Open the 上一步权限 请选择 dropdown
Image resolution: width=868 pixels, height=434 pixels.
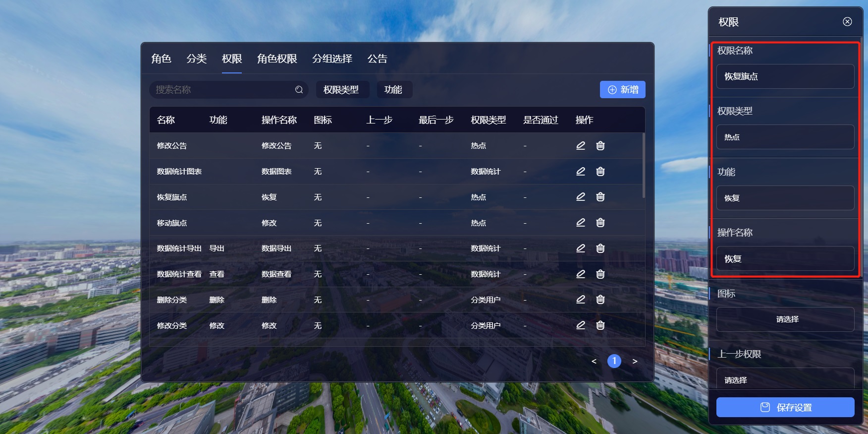pyautogui.click(x=785, y=378)
